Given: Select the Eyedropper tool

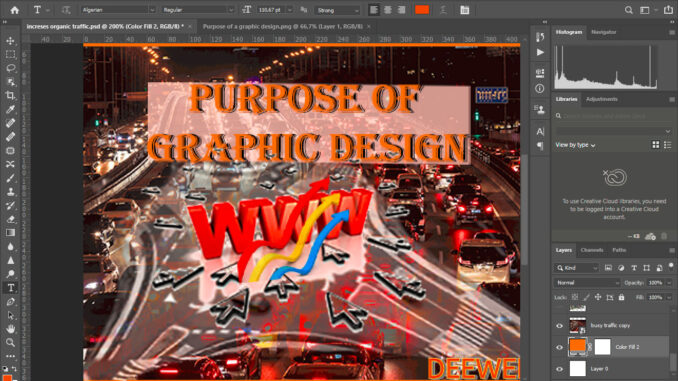Looking at the screenshot, I should 10,109.
